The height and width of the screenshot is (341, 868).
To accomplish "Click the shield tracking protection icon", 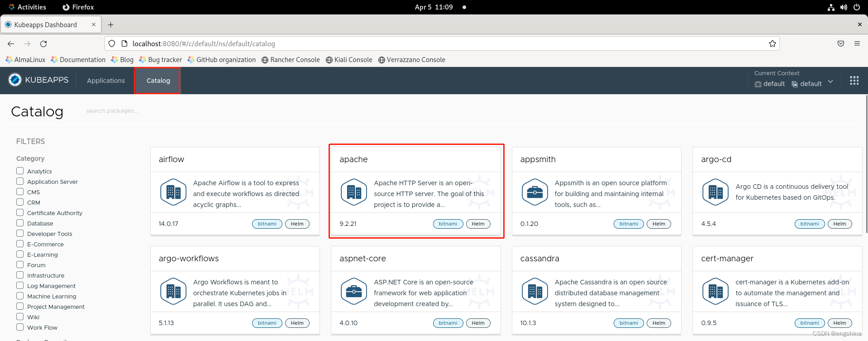I will (x=112, y=44).
